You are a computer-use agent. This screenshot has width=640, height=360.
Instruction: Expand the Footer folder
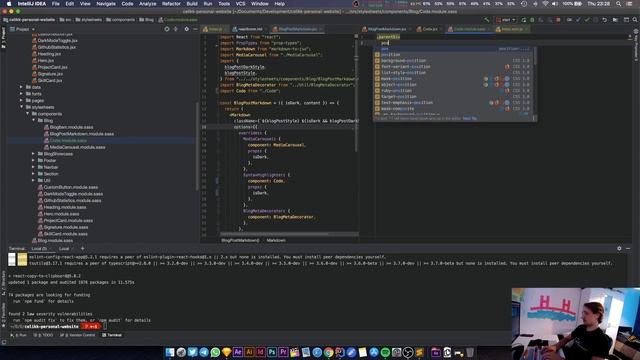(x=33, y=160)
